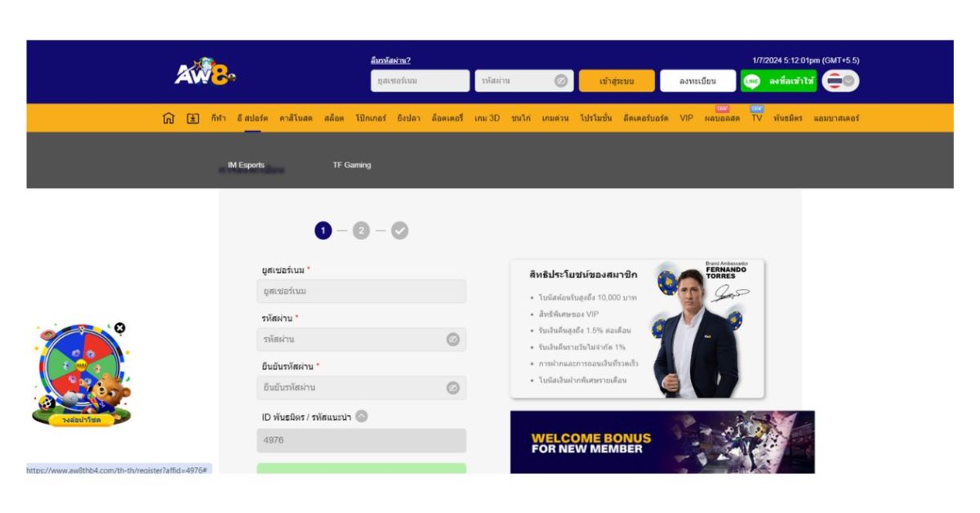Collapse the ID พันธมิตร referral code section

[x=362, y=416]
